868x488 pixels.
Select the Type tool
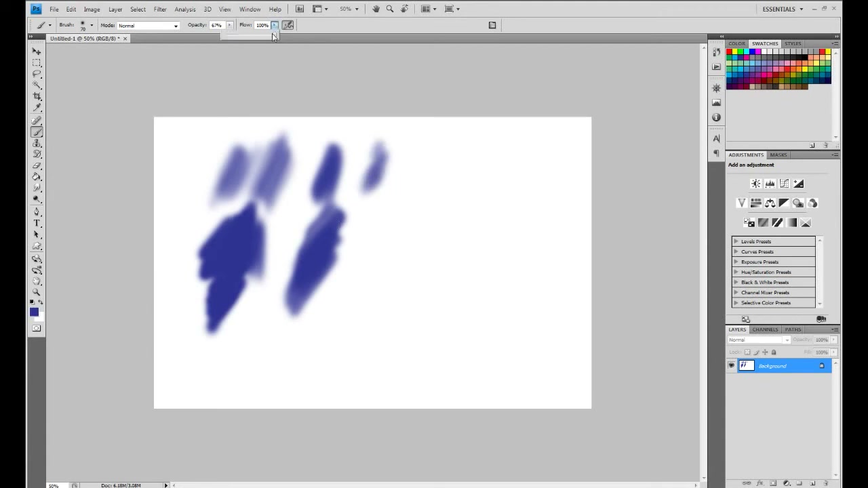[x=37, y=224]
